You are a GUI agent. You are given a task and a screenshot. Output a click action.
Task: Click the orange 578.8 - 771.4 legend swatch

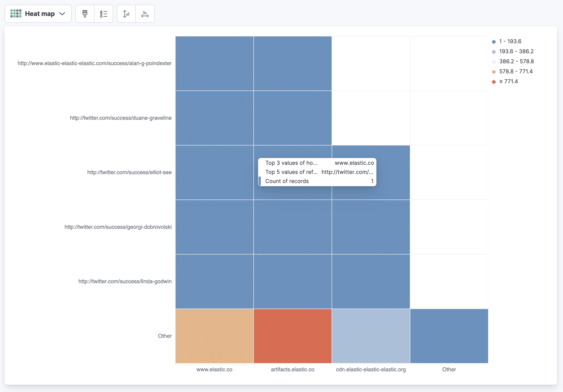(x=494, y=72)
